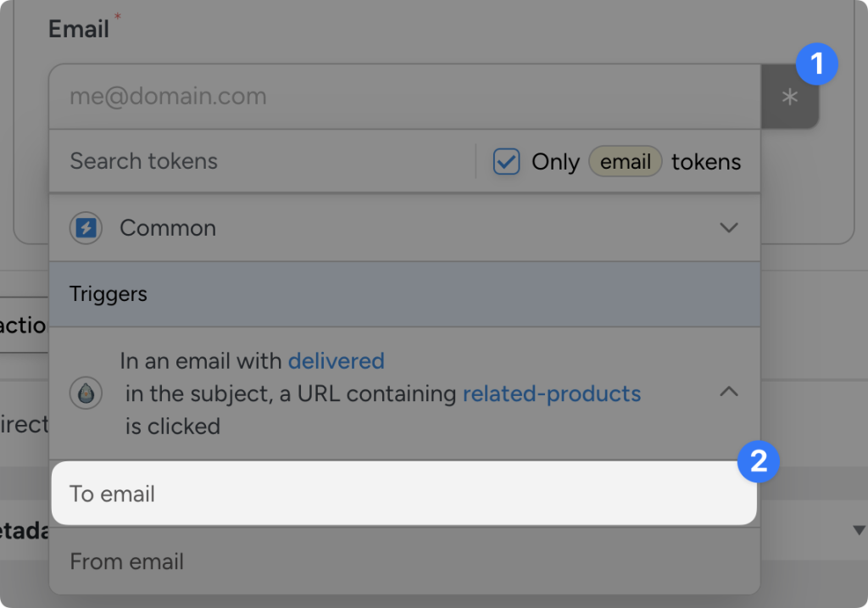The height and width of the screenshot is (608, 868).
Task: Click the delivered link in the trigger
Action: click(336, 360)
